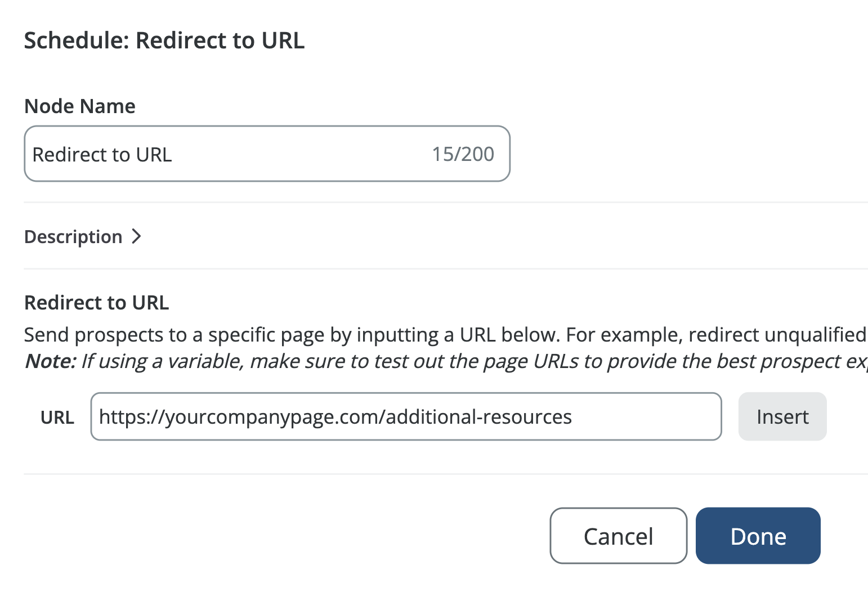Click 'yourcompanypage.com' domain in URL field
The width and height of the screenshot is (868, 610).
275,417
